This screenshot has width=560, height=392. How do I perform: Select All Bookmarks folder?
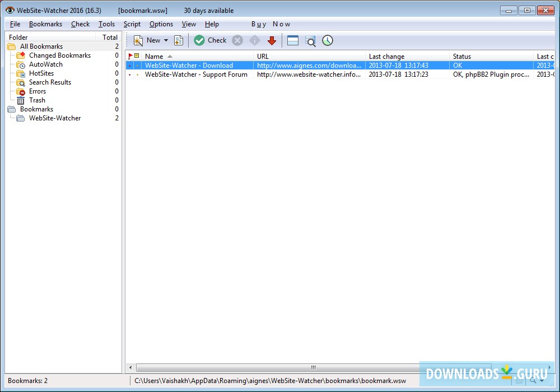click(41, 46)
